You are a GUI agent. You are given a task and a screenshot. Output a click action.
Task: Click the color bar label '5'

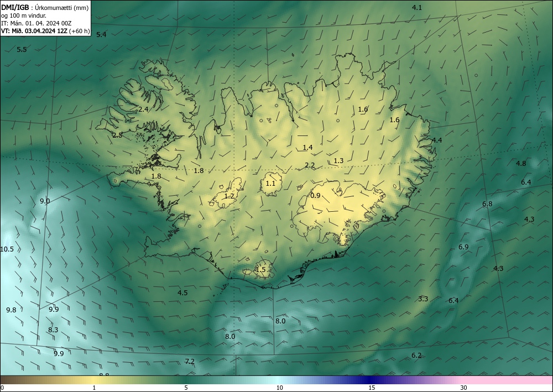coord(186,388)
